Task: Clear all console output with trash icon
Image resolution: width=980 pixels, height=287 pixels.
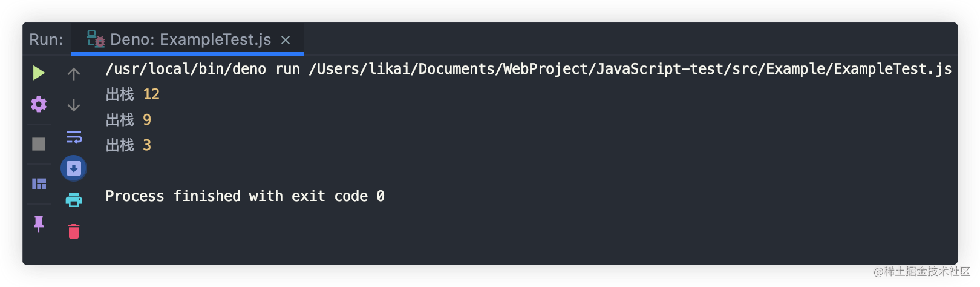Action: pyautogui.click(x=74, y=231)
